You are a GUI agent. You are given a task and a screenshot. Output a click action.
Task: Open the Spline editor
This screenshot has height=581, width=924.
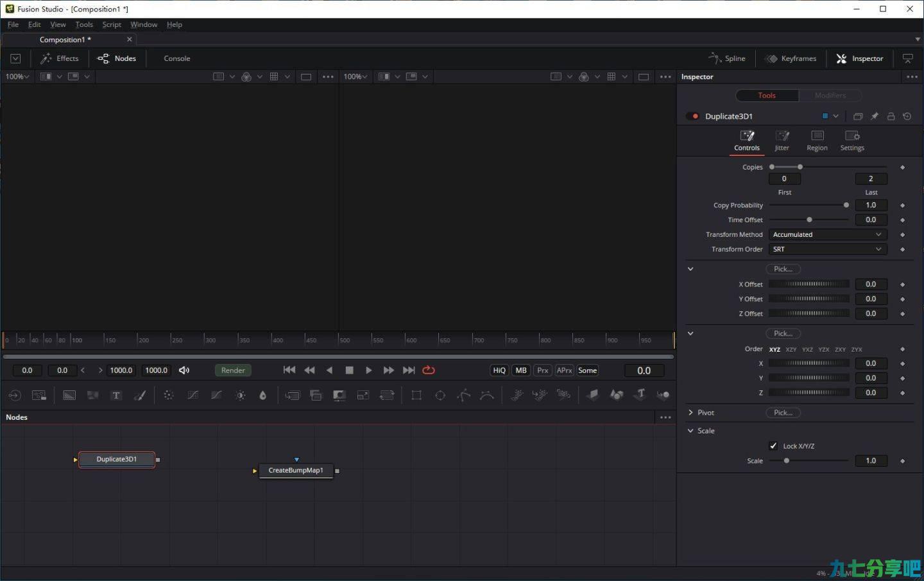click(x=727, y=58)
